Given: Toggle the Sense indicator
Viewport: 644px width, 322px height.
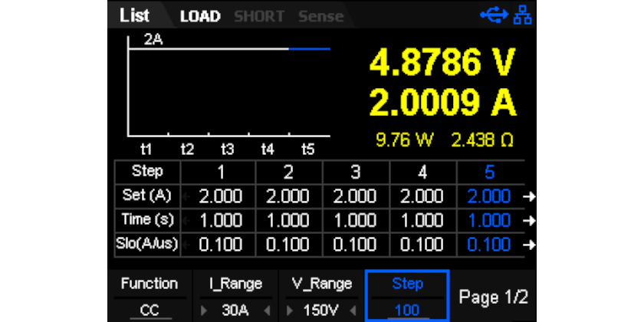Looking at the screenshot, I should click(x=320, y=16).
